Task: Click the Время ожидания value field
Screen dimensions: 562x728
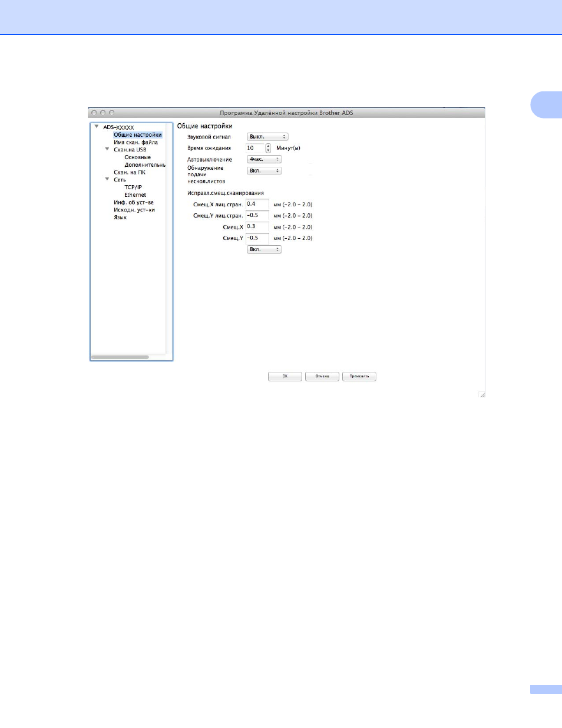Action: [x=255, y=148]
